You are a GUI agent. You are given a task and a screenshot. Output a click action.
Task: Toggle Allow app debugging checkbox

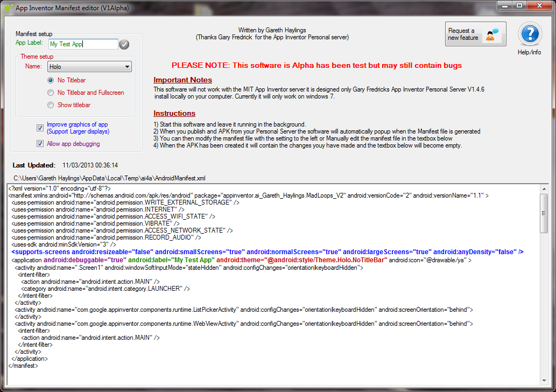[x=40, y=144]
